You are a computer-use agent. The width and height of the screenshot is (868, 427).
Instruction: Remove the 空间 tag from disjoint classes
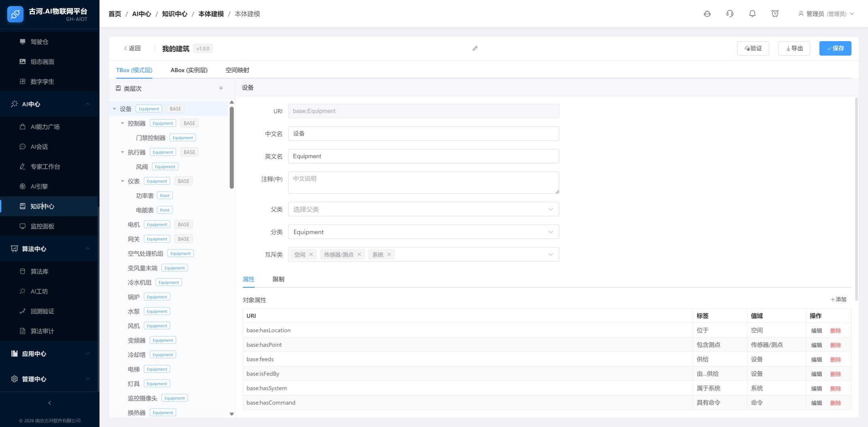click(x=311, y=254)
